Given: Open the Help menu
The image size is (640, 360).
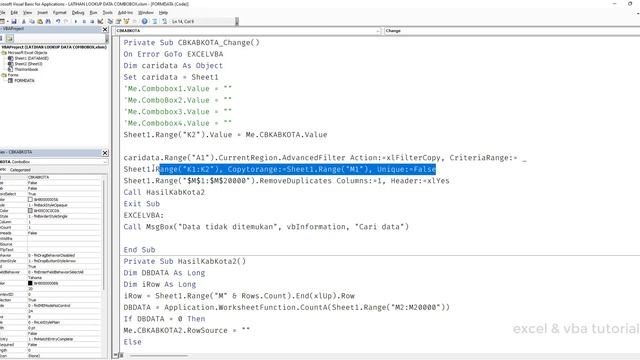Looking at the screenshot, I should tap(163, 13).
